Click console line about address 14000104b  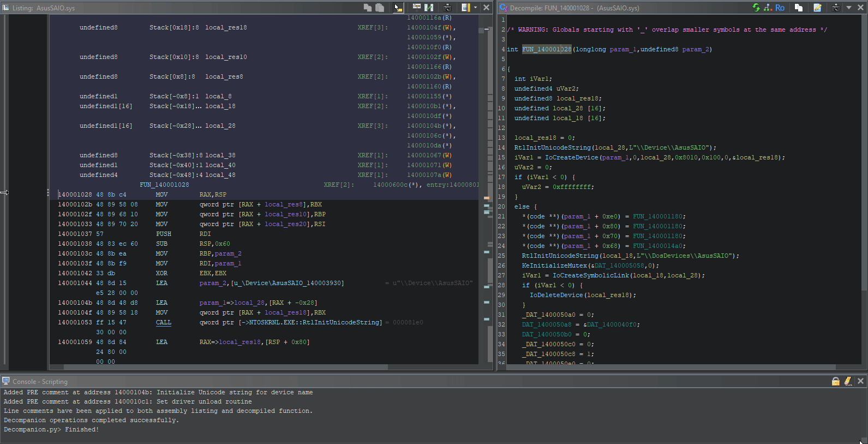tap(158, 393)
